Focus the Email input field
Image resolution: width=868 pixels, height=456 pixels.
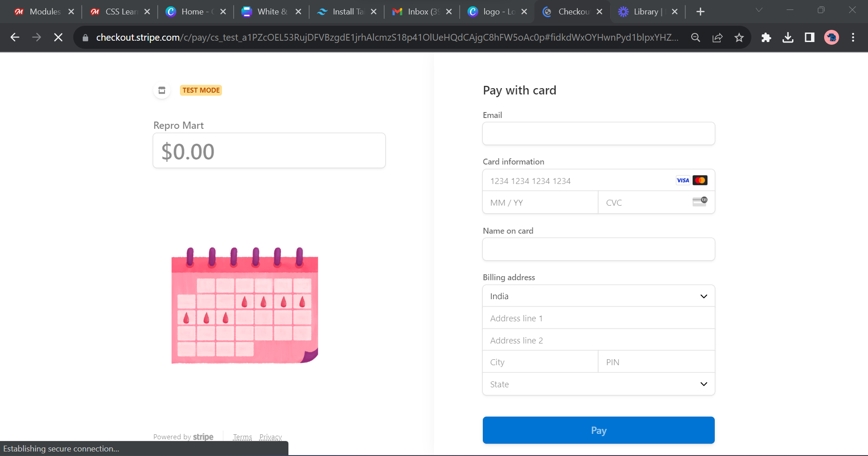(599, 133)
